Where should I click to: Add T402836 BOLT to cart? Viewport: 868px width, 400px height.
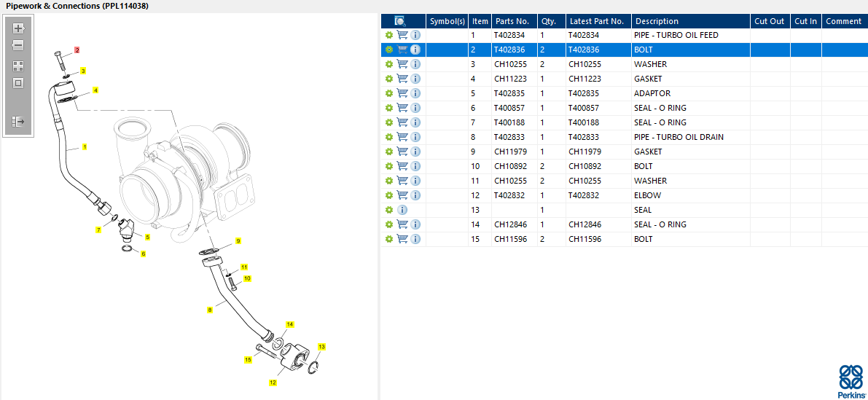pos(402,50)
